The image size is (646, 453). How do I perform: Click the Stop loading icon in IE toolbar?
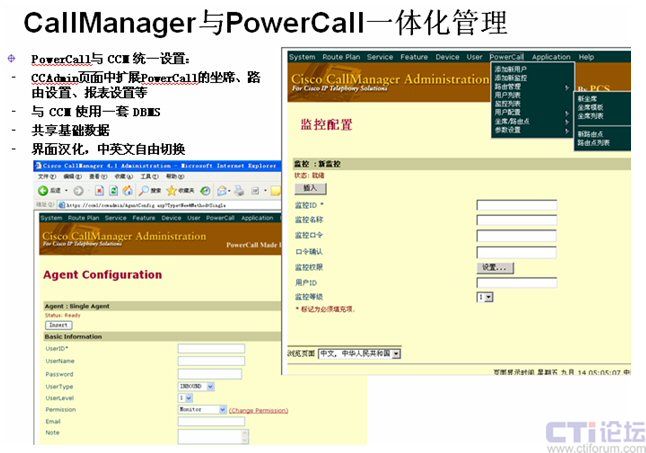click(x=96, y=190)
